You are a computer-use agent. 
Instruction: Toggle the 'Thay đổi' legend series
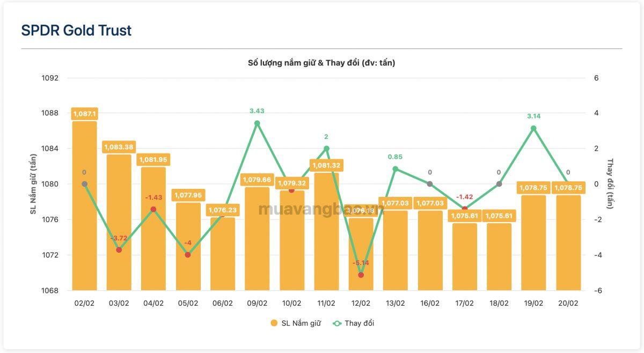(x=354, y=323)
